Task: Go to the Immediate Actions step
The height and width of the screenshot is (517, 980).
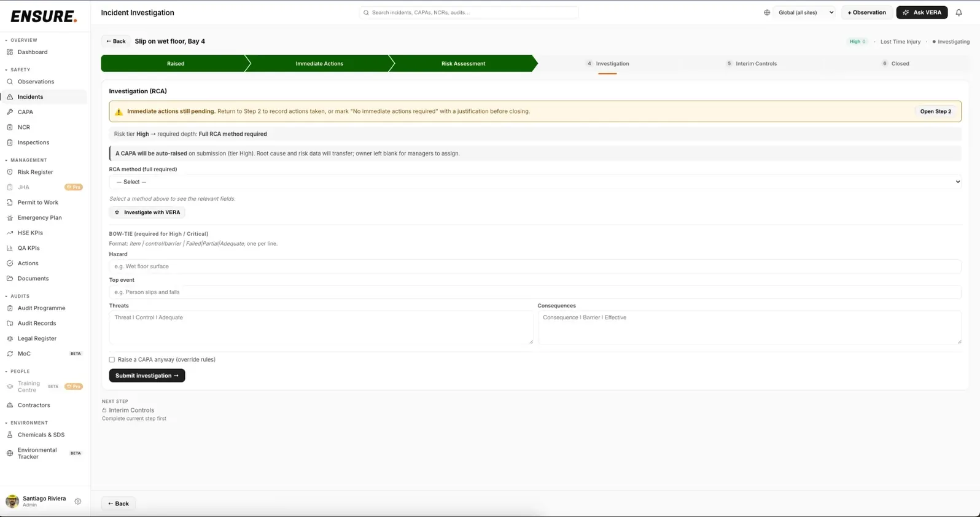Action: pos(319,63)
